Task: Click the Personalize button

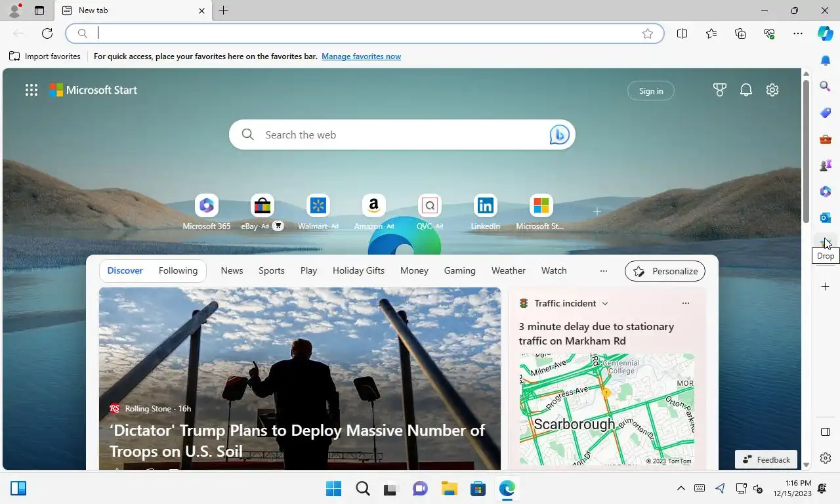Action: [665, 271]
